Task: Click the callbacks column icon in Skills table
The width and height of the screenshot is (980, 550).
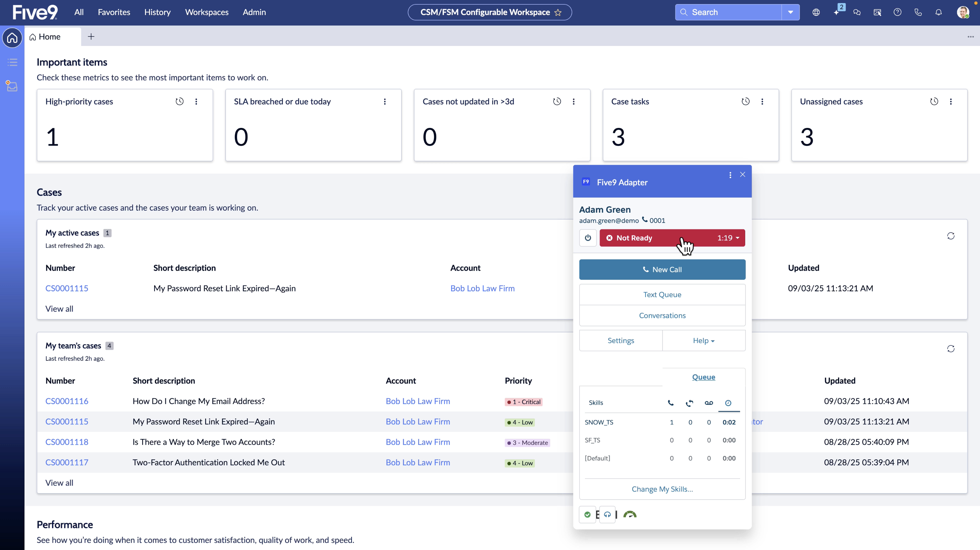Action: coord(689,403)
